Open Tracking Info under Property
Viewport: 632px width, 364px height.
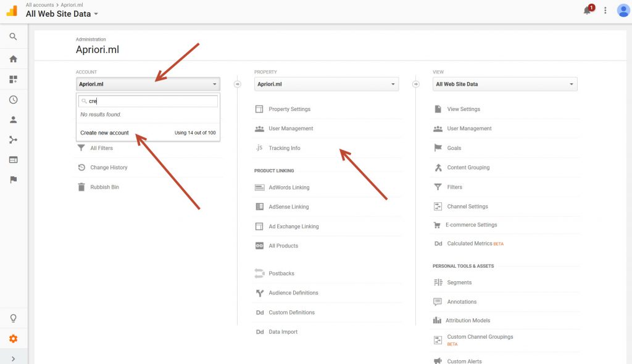(x=285, y=148)
